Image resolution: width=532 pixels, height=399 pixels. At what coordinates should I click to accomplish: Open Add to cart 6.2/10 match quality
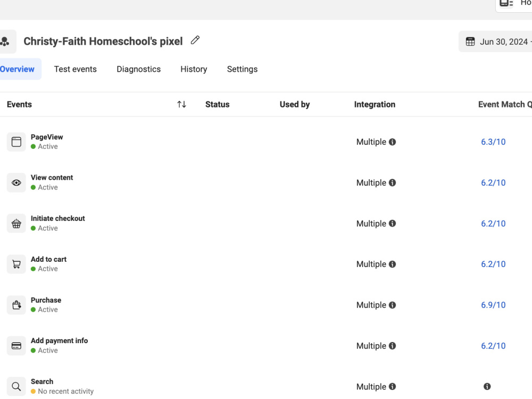pos(493,264)
